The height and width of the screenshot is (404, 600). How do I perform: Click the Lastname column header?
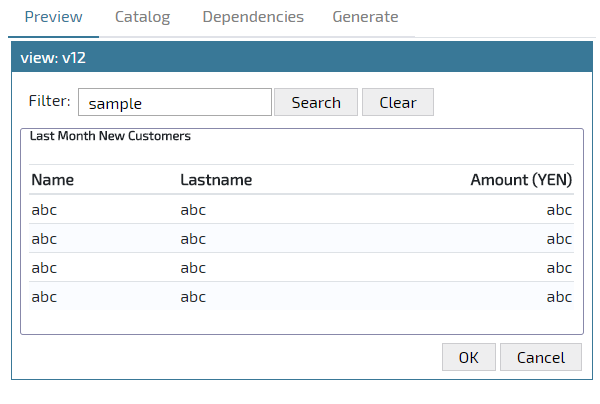pyautogui.click(x=216, y=180)
